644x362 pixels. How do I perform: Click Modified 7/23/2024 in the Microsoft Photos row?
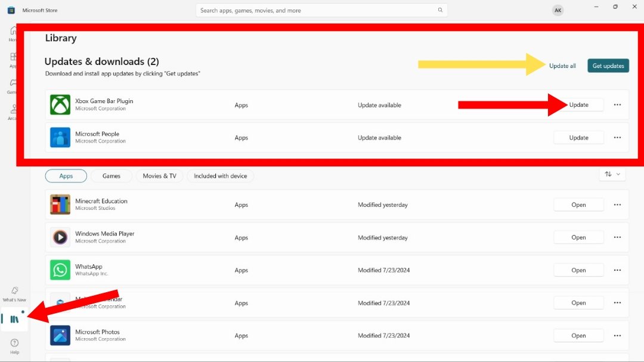(x=383, y=335)
